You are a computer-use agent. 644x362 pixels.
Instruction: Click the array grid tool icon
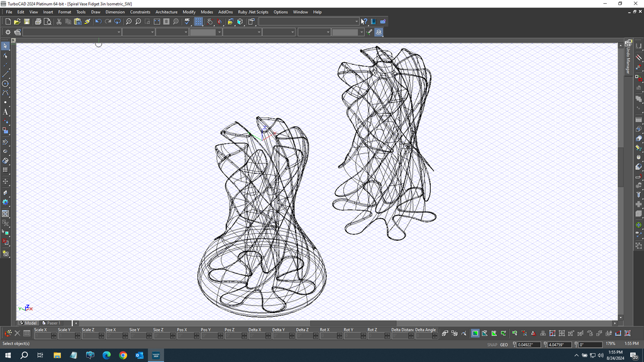pyautogui.click(x=5, y=170)
